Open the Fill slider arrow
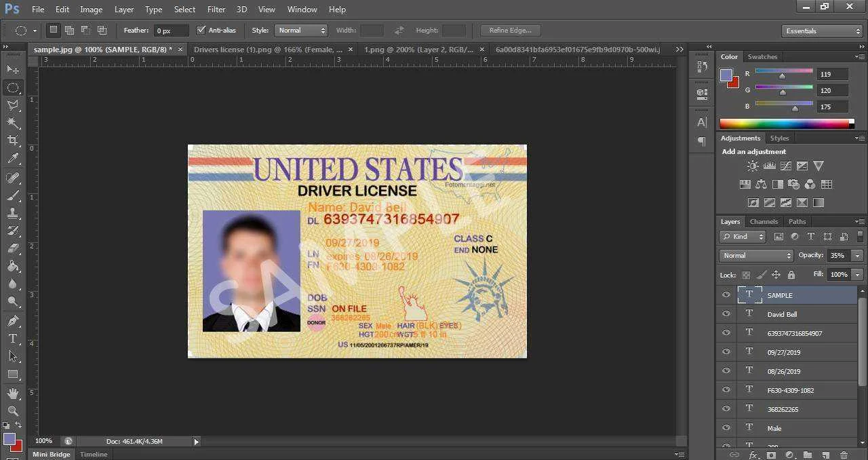This screenshot has height=460, width=868. pos(858,274)
